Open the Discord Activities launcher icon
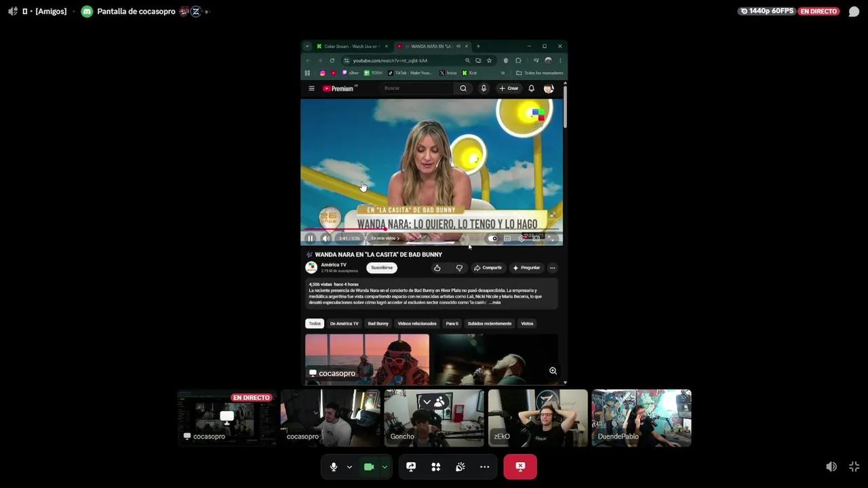868x488 pixels. [x=436, y=467]
